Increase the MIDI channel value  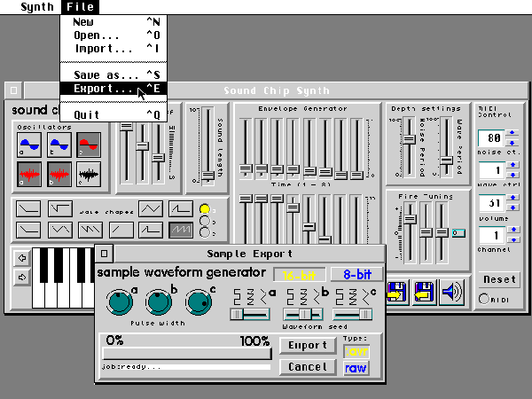[x=512, y=232]
